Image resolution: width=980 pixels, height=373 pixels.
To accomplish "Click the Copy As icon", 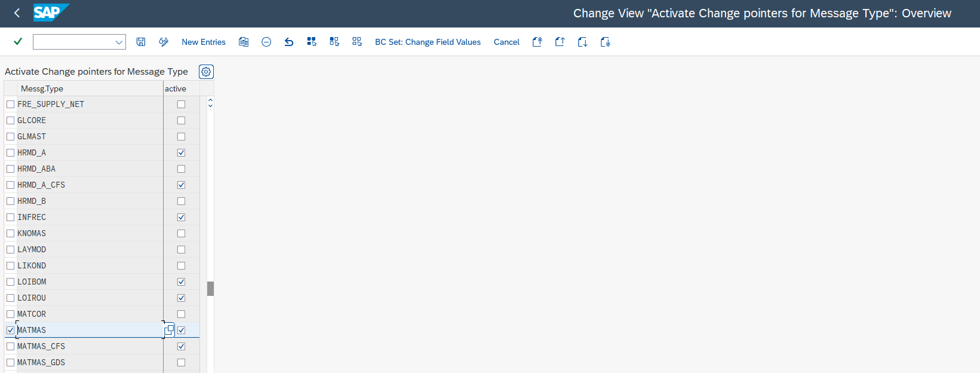I will (x=244, y=42).
